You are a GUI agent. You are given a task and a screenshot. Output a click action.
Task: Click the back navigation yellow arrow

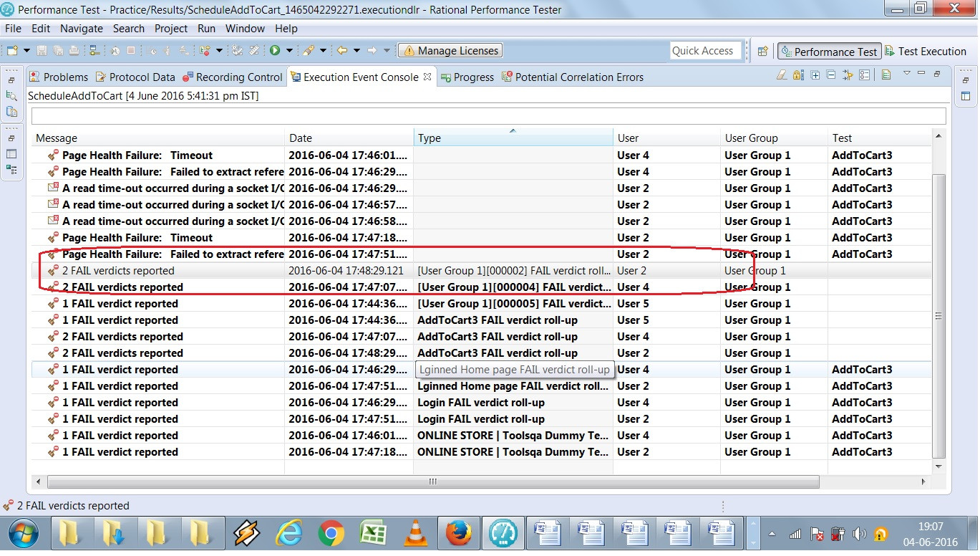tap(342, 51)
